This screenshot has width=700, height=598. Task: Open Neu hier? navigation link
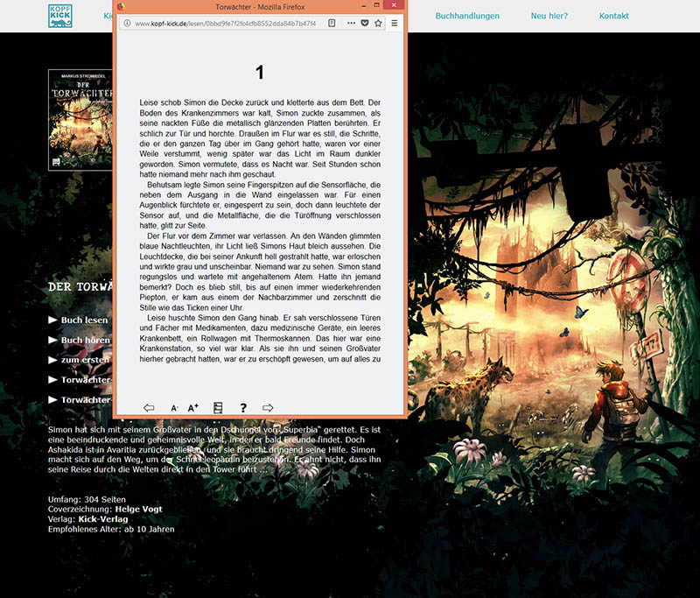[549, 16]
